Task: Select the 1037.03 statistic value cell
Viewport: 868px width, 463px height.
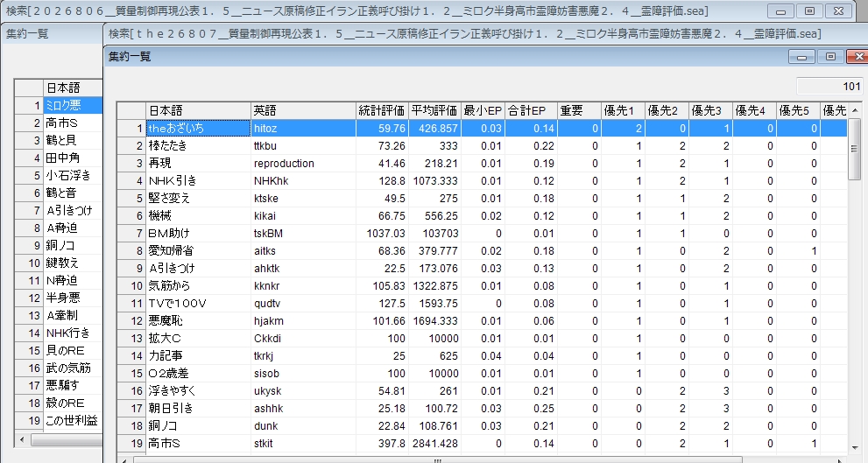Action: click(x=382, y=234)
